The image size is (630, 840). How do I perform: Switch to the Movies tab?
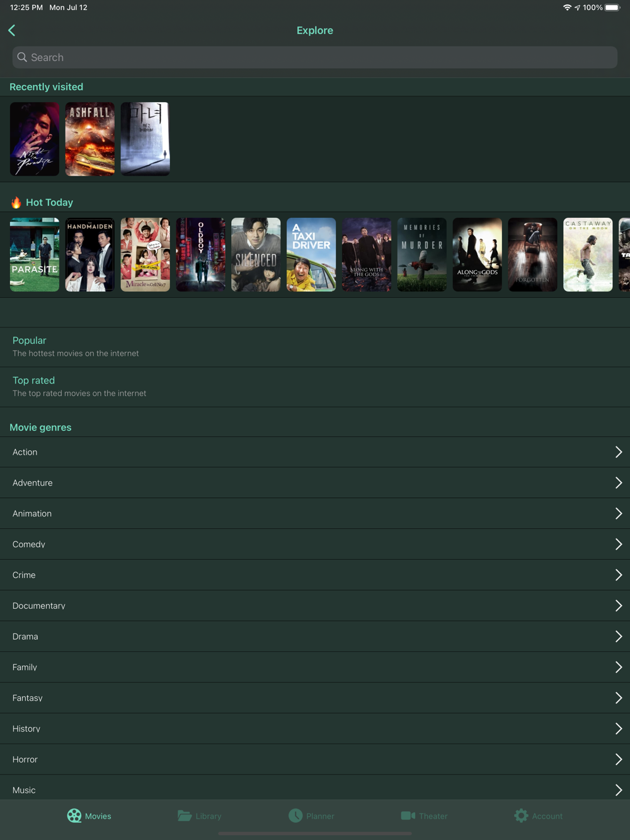pos(89,815)
